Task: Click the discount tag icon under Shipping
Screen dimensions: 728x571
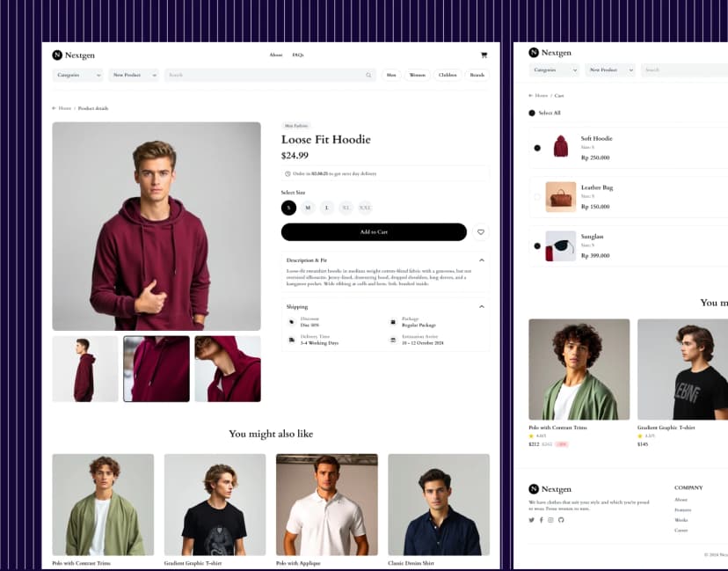Action: pyautogui.click(x=291, y=321)
